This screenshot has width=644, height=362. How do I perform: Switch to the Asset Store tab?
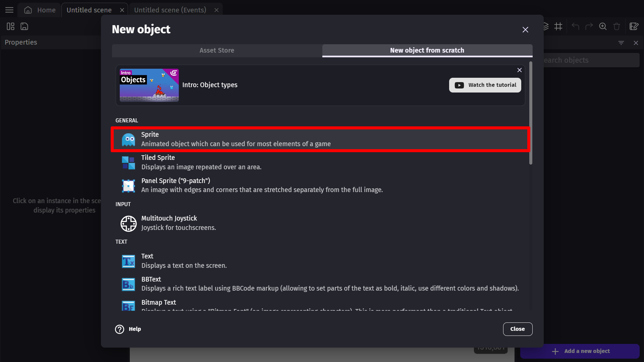coord(217,50)
